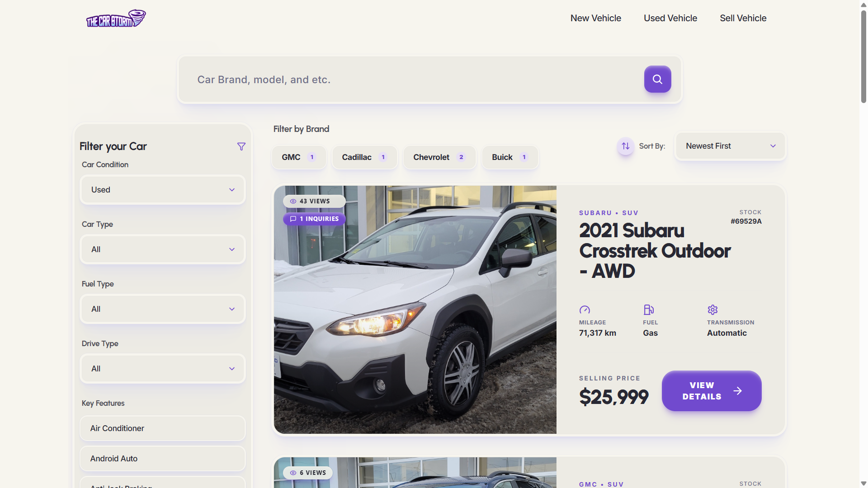This screenshot has width=868, height=488.
Task: Open the Sort By Newest First dropdown
Action: [731, 146]
